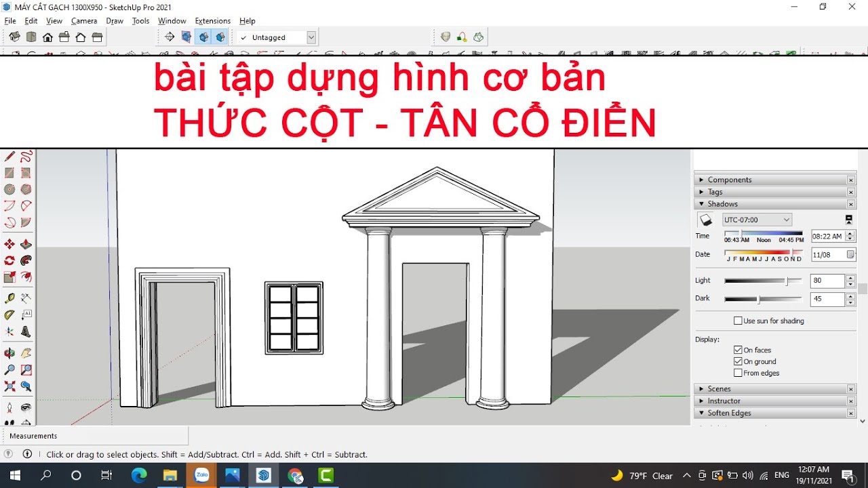
Task: Close the Scenes panel
Action: pyautogui.click(x=851, y=389)
